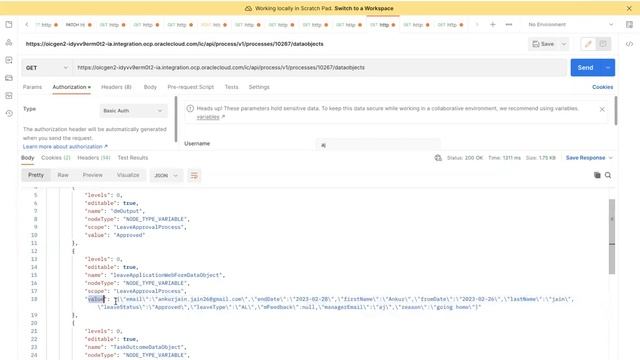Viewport: 640px width, 360px height.
Task: Click the Size: 1.75 KB text
Action: click(541, 158)
